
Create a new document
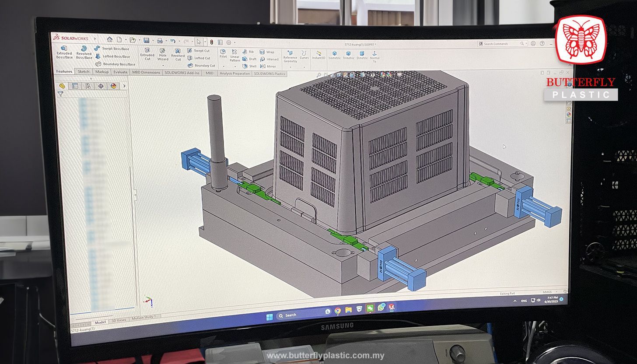click(119, 40)
